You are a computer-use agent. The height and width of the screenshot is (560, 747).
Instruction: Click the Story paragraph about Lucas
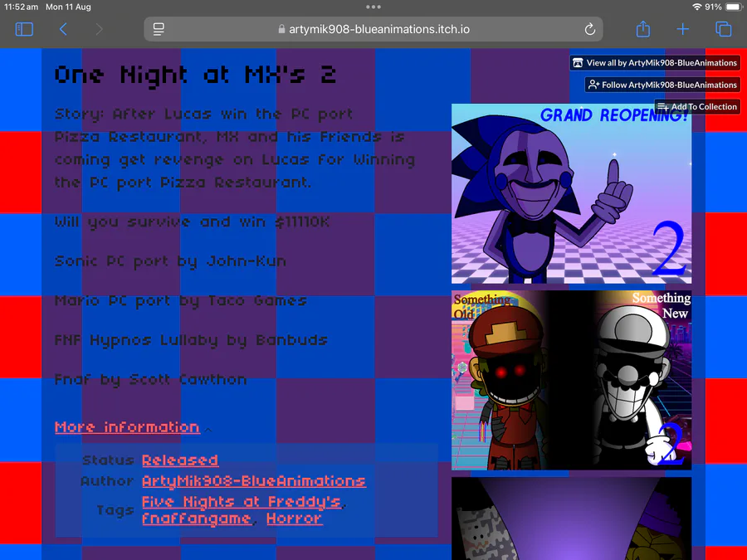pyautogui.click(x=235, y=149)
